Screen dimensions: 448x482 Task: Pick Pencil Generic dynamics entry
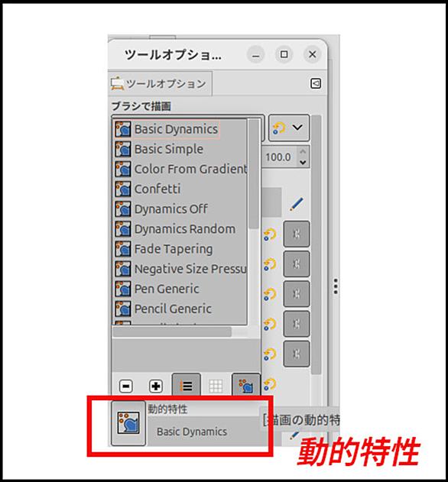click(x=180, y=309)
